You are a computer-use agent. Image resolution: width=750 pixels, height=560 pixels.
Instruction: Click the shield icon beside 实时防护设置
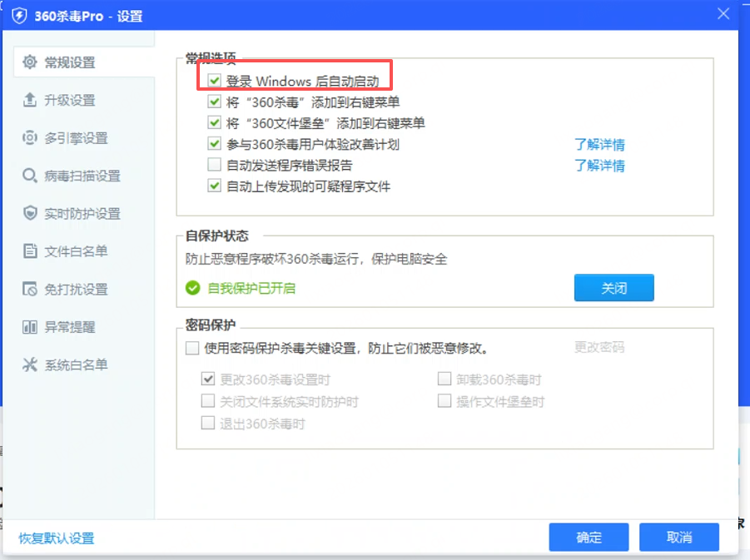(30, 214)
